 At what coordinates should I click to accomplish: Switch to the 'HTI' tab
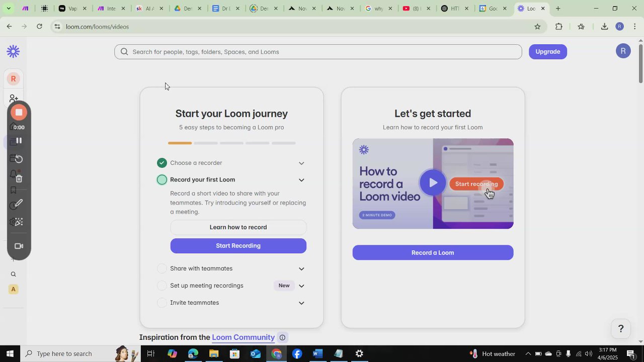point(455,9)
